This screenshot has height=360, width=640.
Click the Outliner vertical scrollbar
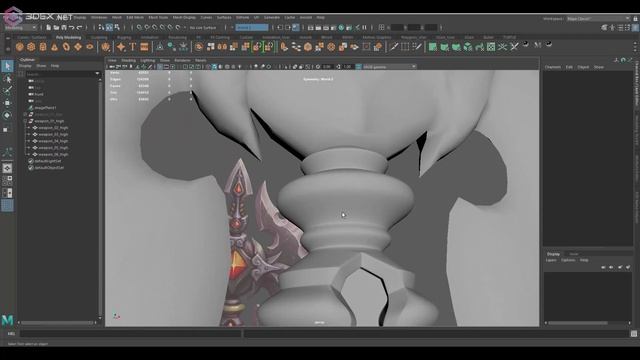pos(100,198)
